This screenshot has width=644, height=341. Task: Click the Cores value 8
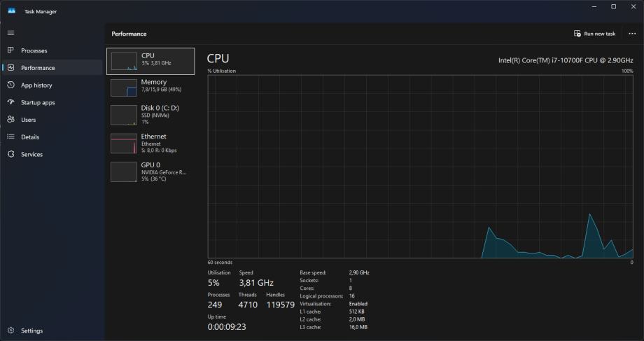[350, 288]
